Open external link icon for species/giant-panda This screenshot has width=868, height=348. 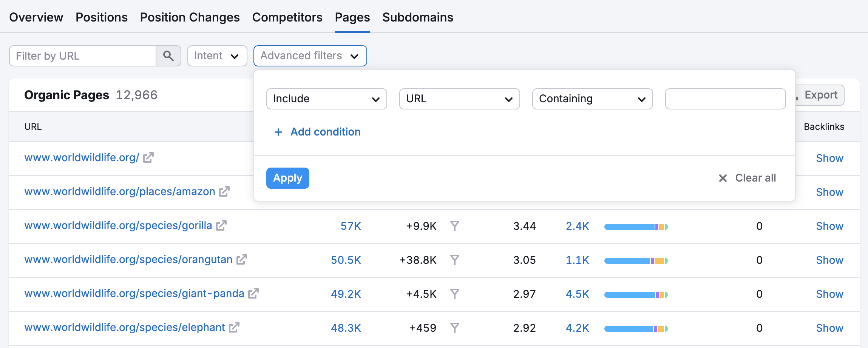point(253,293)
